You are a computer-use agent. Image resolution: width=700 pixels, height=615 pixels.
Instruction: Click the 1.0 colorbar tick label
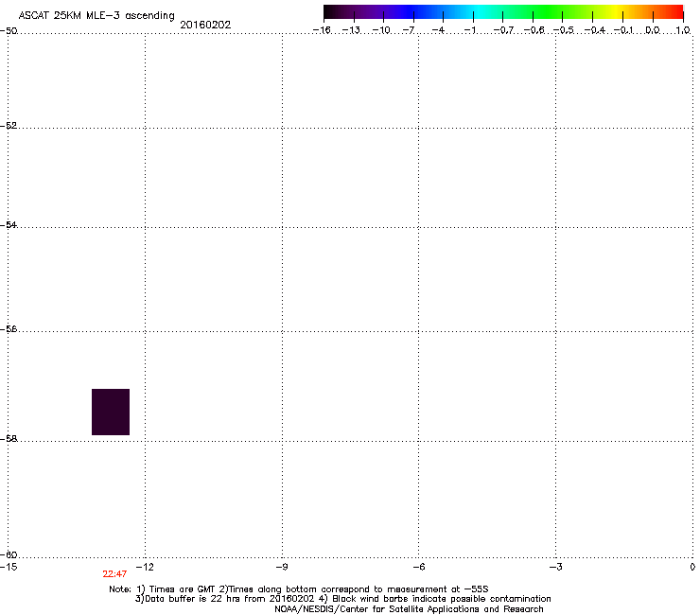pos(683,30)
